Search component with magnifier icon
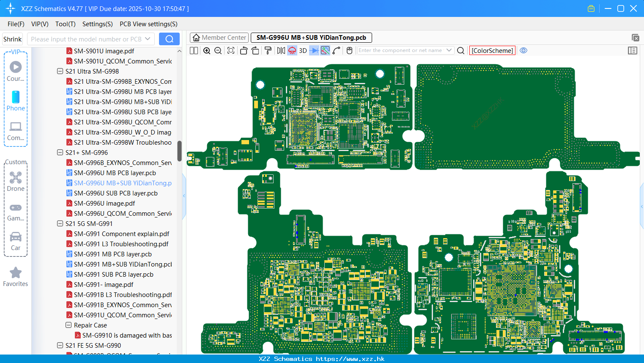Image resolution: width=644 pixels, height=363 pixels. (461, 50)
